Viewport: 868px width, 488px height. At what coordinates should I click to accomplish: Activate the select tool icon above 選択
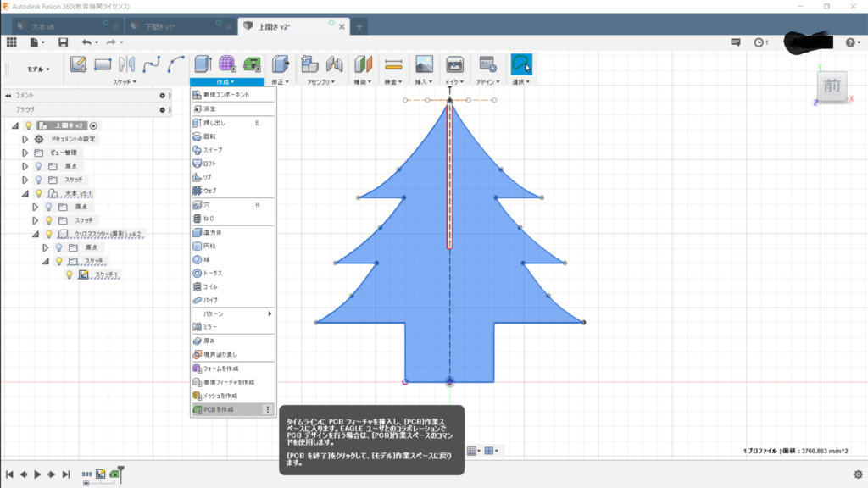coord(521,64)
